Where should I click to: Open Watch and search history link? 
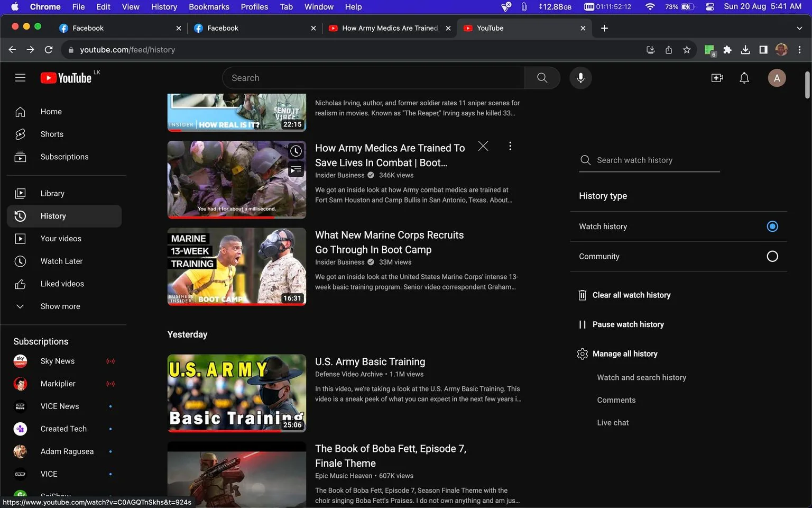(x=641, y=377)
